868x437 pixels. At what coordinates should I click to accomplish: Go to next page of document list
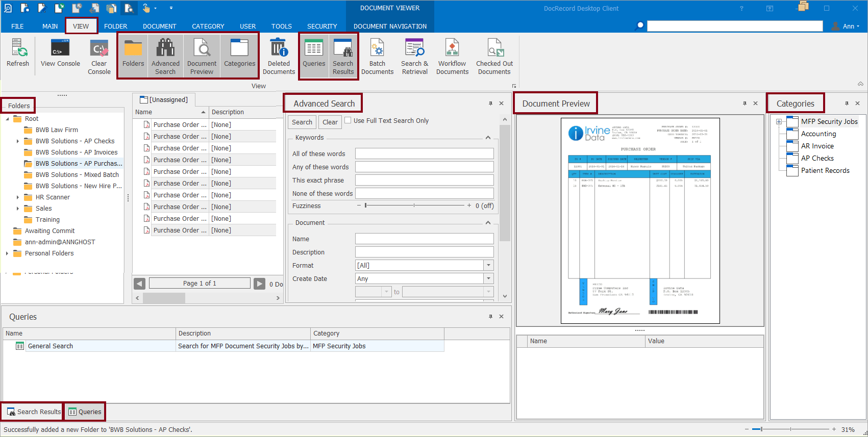[260, 284]
